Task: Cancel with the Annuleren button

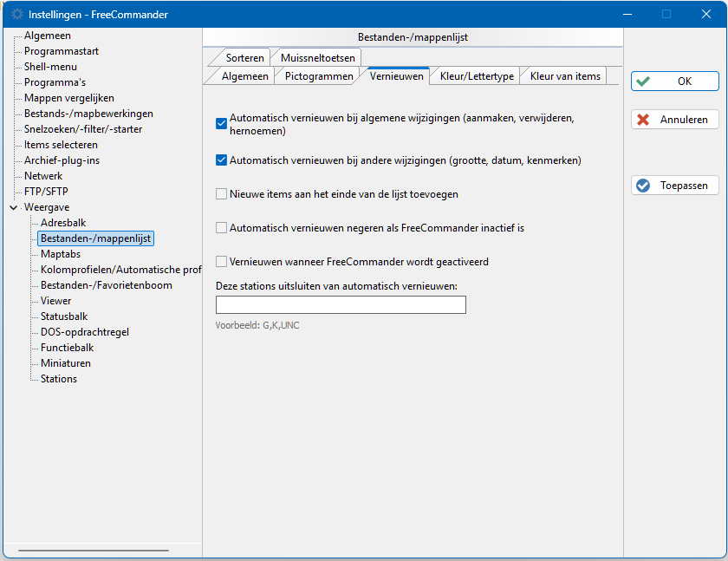Action: (674, 120)
